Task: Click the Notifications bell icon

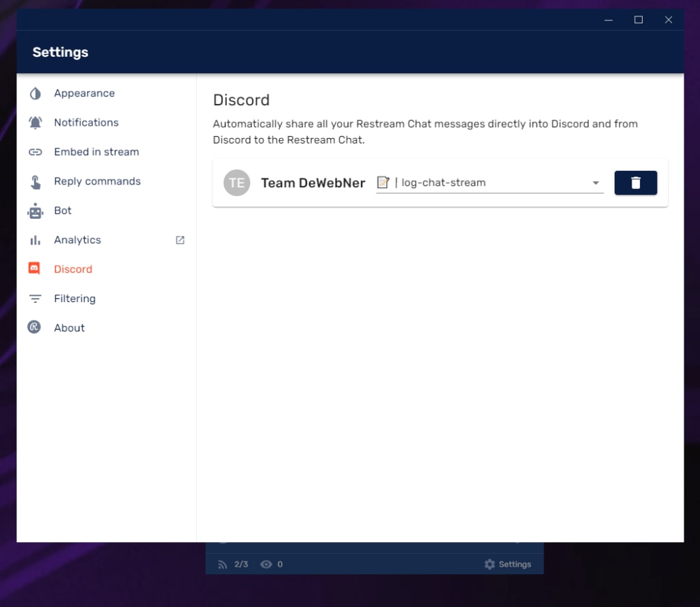Action: (x=36, y=123)
